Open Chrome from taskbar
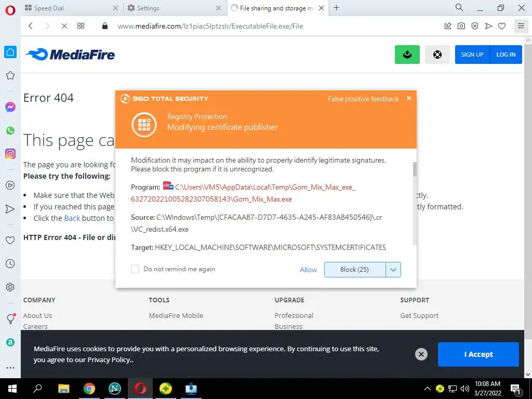The height and width of the screenshot is (399, 532). (x=89, y=389)
